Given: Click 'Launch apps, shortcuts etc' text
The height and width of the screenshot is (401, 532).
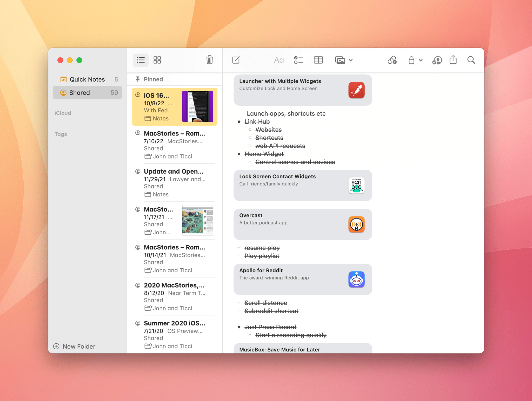Looking at the screenshot, I should (x=286, y=114).
